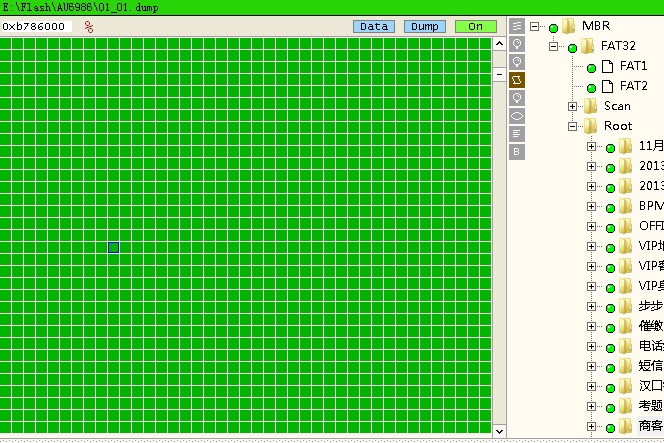Collapse the Root folder node
664x443 pixels.
573,127
